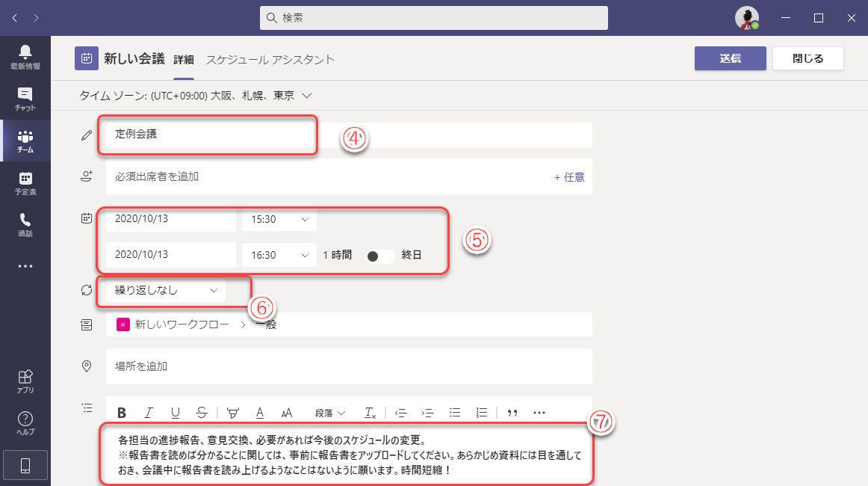This screenshot has width=868, height=486.
Task: Open the Calls (通話) section
Action: (25, 224)
